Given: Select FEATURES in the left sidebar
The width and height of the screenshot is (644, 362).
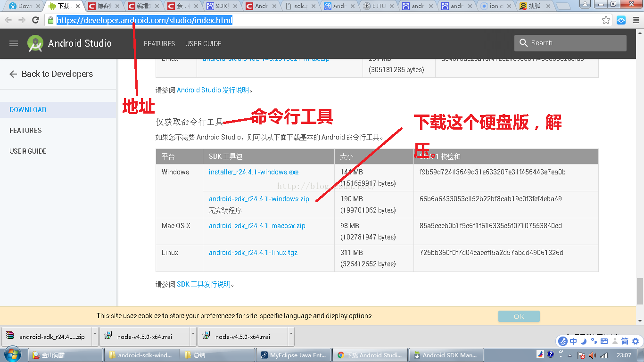Looking at the screenshot, I should (x=25, y=131).
